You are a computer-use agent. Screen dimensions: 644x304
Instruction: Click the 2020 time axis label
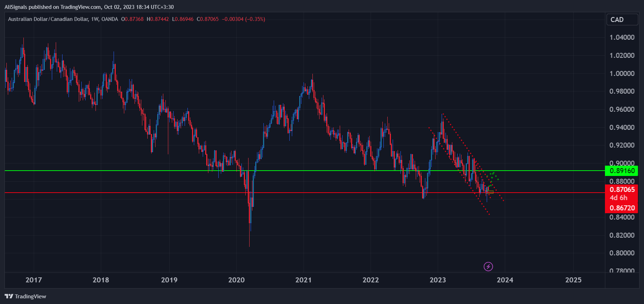click(236, 280)
